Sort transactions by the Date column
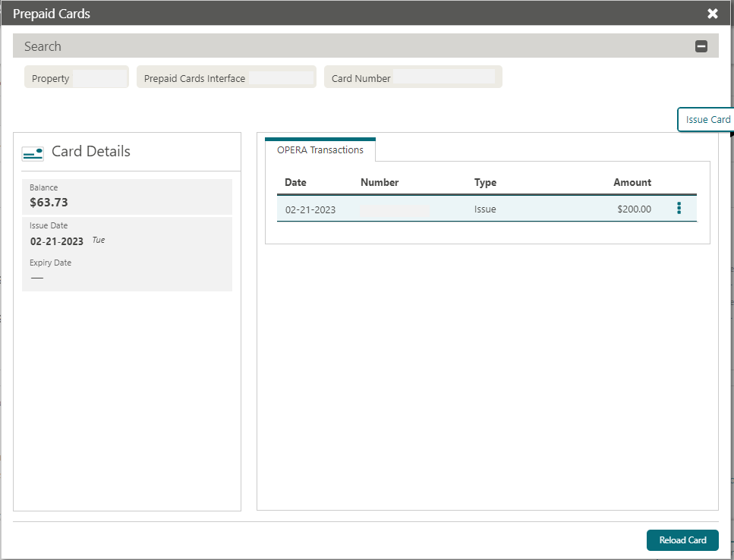734x560 pixels. pyautogui.click(x=295, y=182)
